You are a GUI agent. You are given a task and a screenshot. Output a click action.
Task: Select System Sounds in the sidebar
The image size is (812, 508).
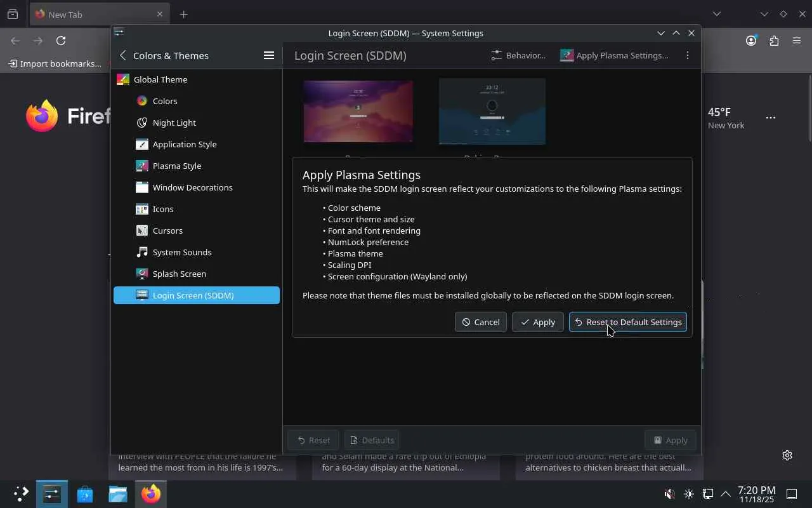click(197, 252)
